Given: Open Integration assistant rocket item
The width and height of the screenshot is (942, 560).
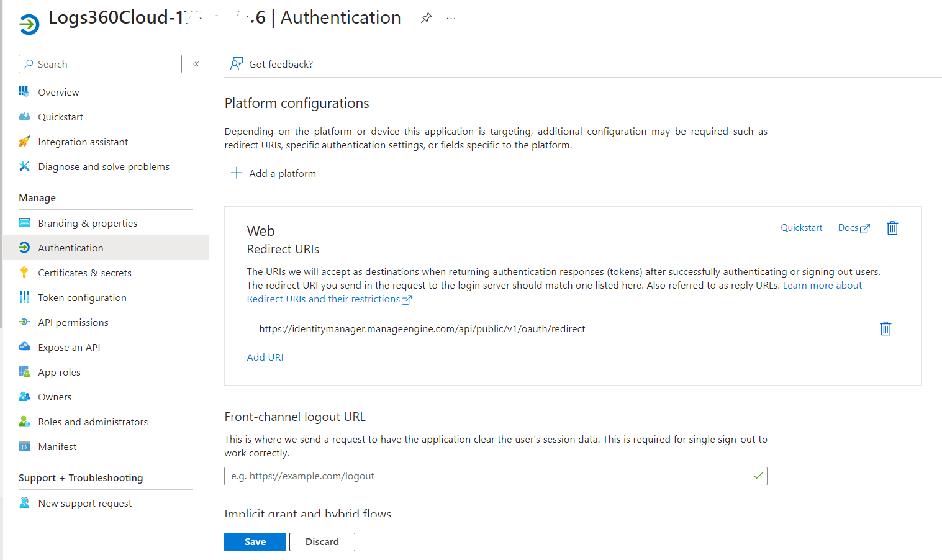Looking at the screenshot, I should pyautogui.click(x=24, y=142).
